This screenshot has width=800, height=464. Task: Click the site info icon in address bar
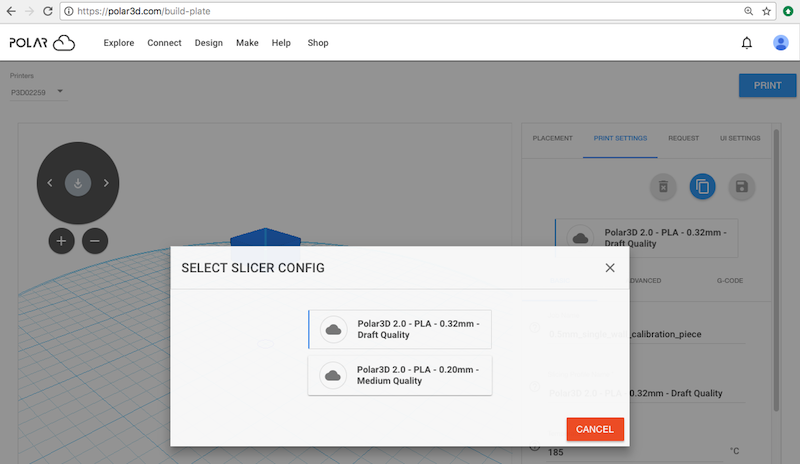[x=68, y=11]
